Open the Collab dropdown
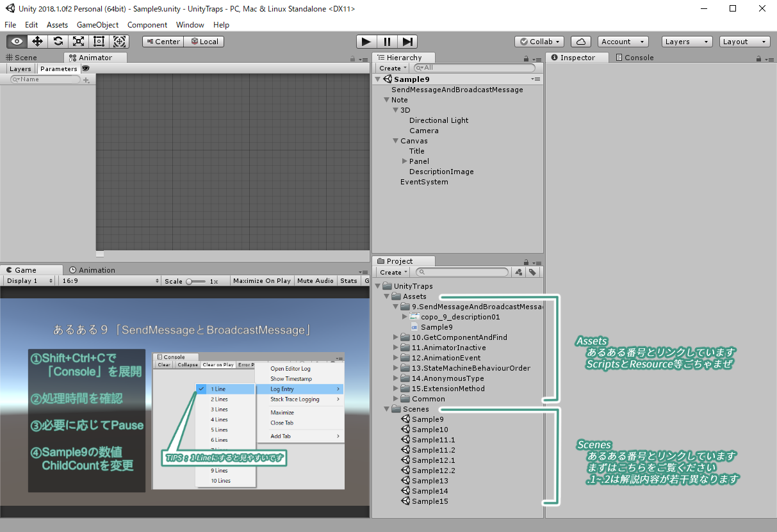Image resolution: width=777 pixels, height=532 pixels. (539, 42)
